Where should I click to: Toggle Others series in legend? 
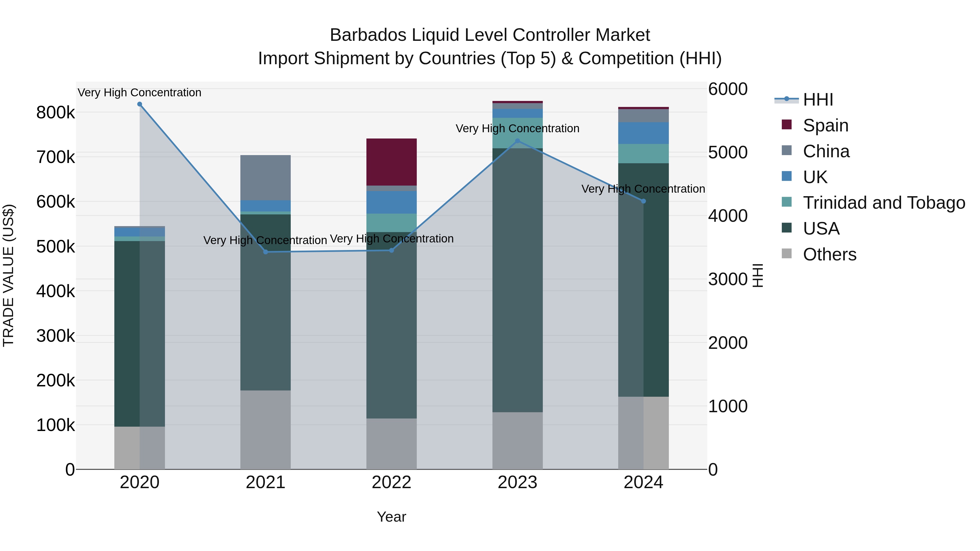(x=819, y=254)
